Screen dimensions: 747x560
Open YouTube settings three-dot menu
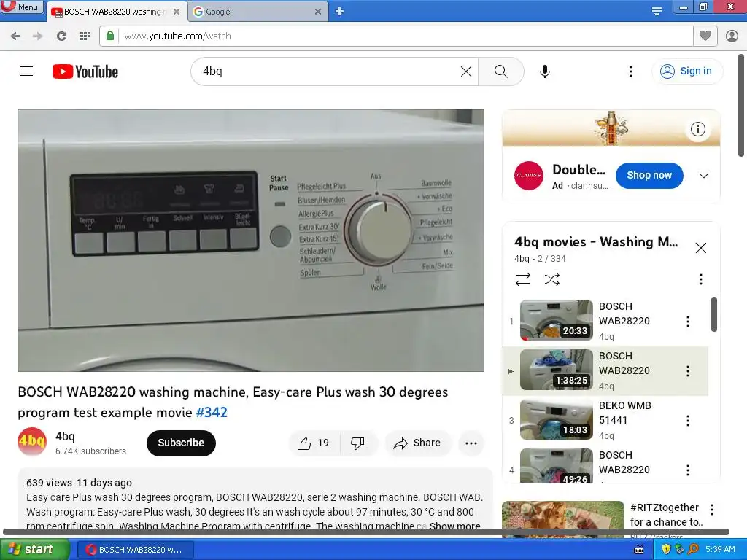(631, 71)
